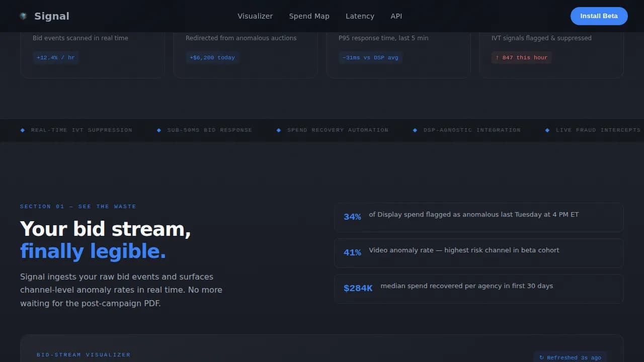Open the Latency nav link

(360, 16)
